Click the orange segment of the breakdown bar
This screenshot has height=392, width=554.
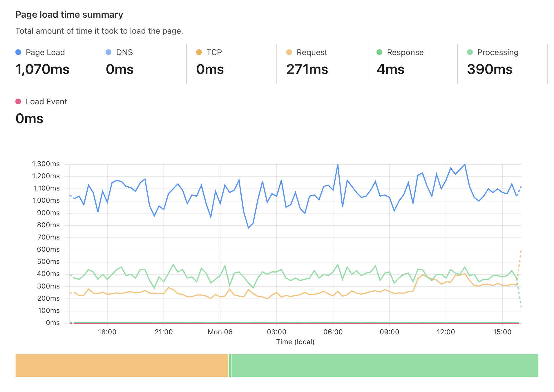tap(122, 366)
